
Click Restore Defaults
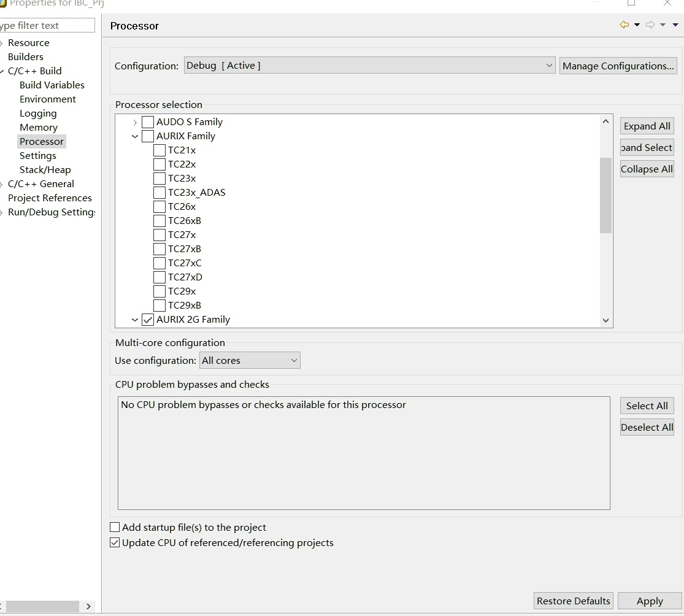point(573,601)
